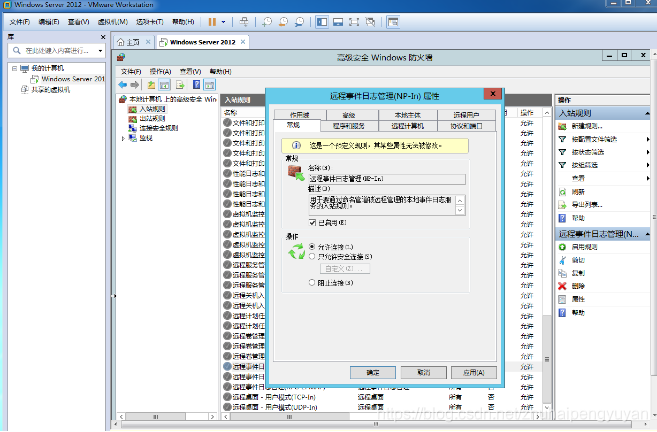Switch to the 协议和端口 tab
The image size is (657, 432).
coord(466,126)
